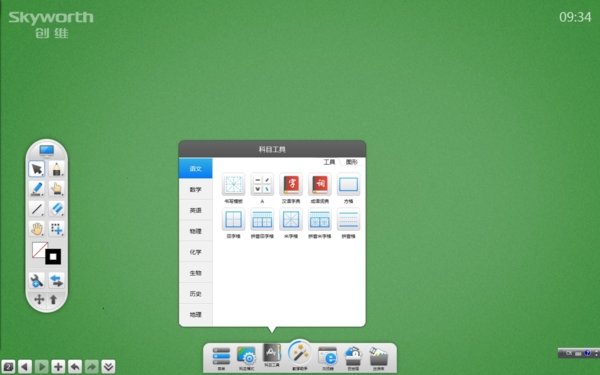Go to the previous page
The height and width of the screenshot is (375, 600).
pyautogui.click(x=25, y=367)
